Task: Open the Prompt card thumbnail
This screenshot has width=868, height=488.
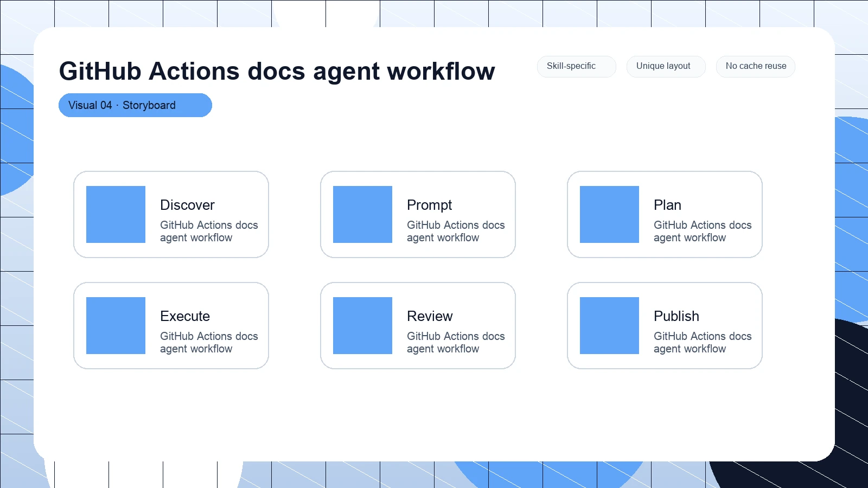Action: [362, 214]
